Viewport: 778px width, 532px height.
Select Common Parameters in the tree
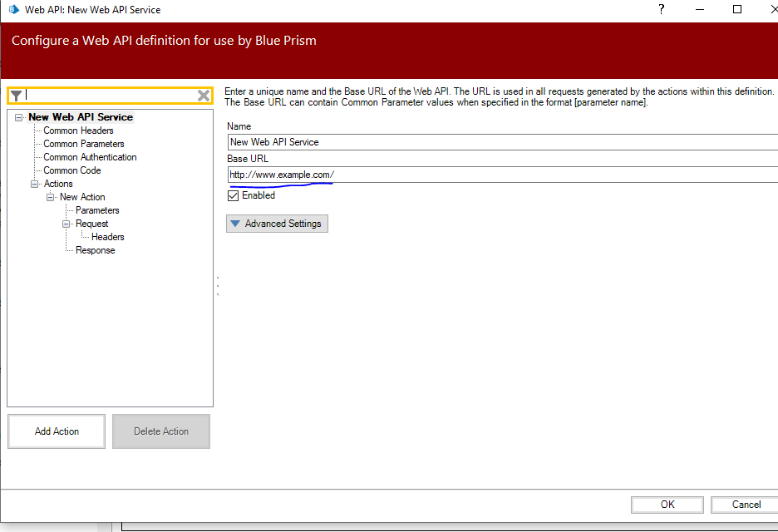click(84, 144)
